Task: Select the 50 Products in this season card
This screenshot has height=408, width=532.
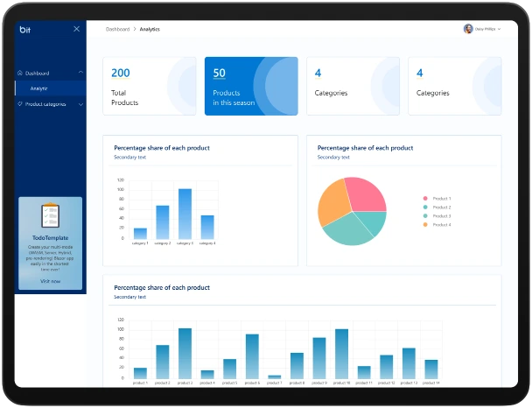Action: 251,86
